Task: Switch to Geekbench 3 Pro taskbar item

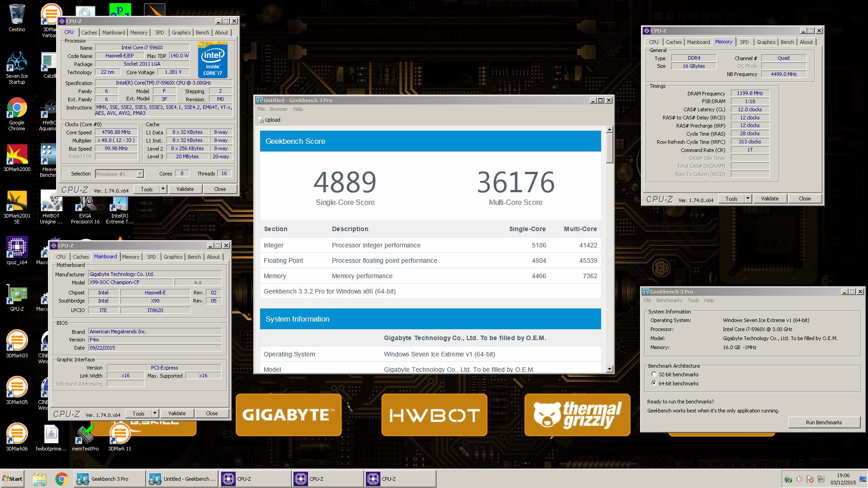Action: click(109, 479)
